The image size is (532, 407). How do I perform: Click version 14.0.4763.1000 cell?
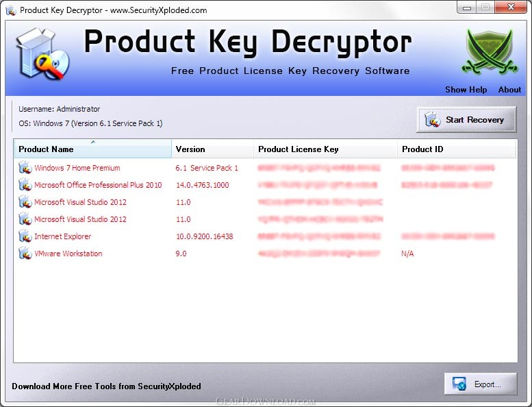[x=203, y=185]
